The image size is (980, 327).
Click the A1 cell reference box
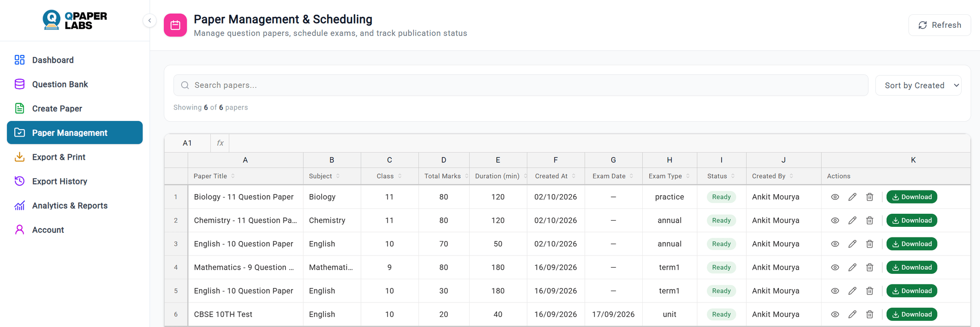tap(187, 143)
